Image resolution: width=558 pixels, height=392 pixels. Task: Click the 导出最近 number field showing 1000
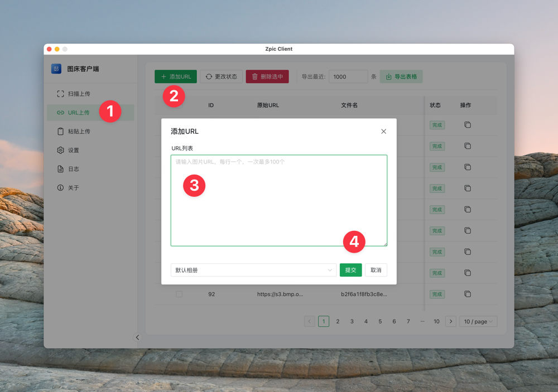[x=348, y=77]
